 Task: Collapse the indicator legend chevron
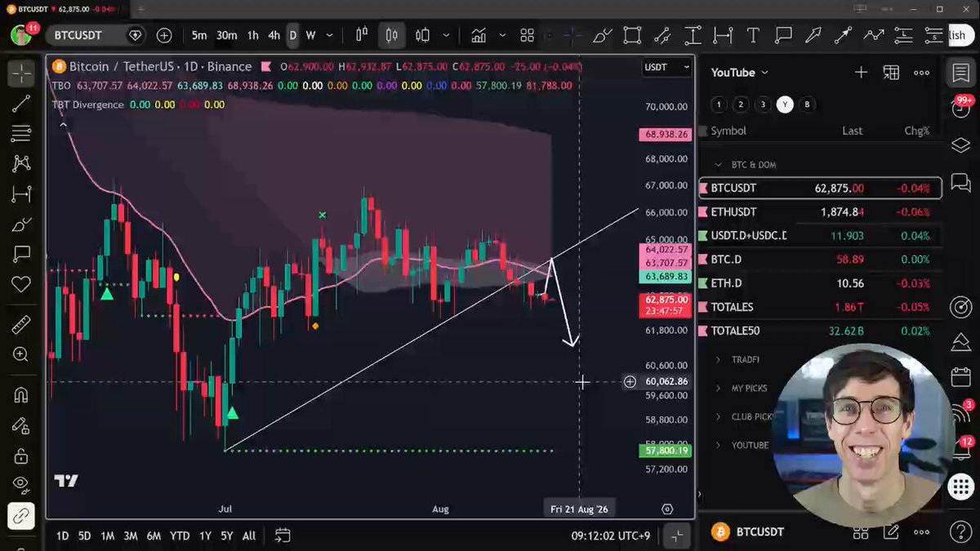[63, 124]
